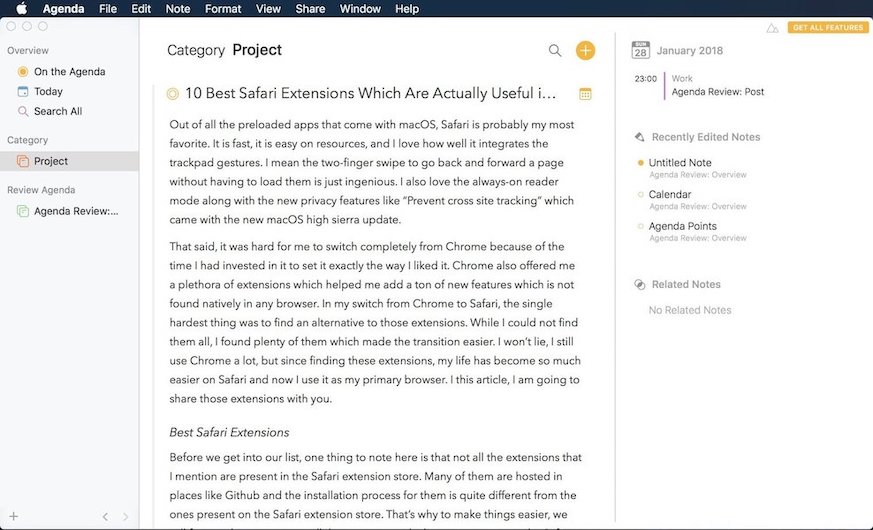This screenshot has height=530, width=873.
Task: Navigate forward using the right arrow in the sidebar
Action: (x=125, y=516)
